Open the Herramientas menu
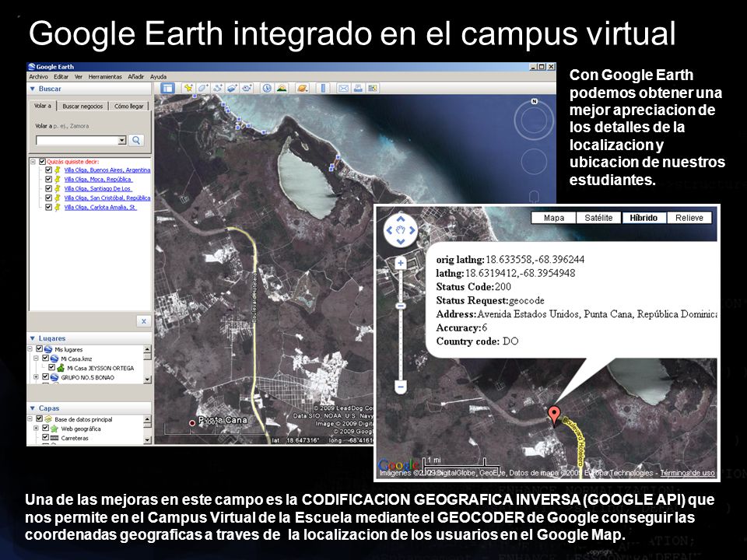The width and height of the screenshot is (747, 560). coord(105,77)
